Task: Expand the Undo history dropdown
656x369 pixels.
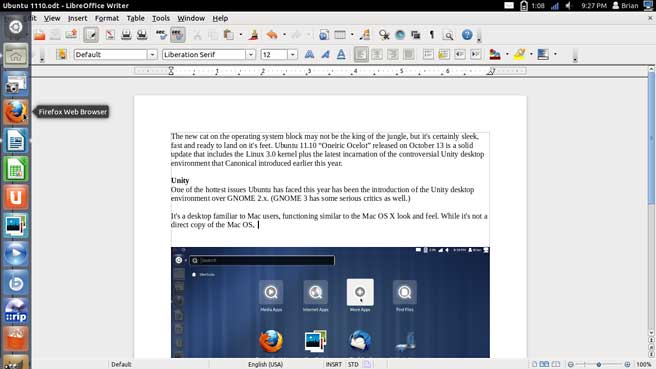Action: tap(284, 35)
